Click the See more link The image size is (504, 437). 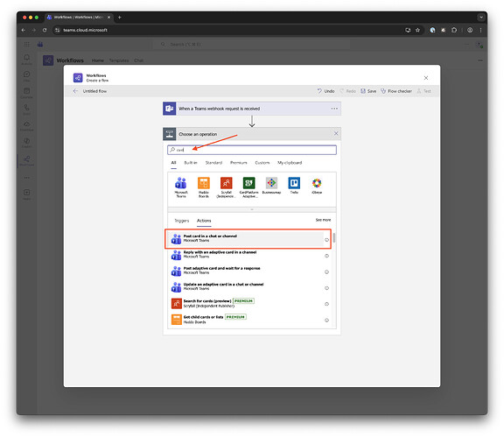pos(323,220)
